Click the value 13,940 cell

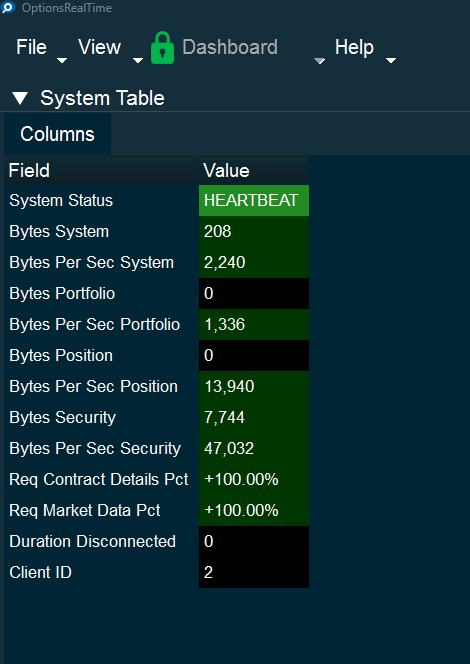tap(254, 386)
